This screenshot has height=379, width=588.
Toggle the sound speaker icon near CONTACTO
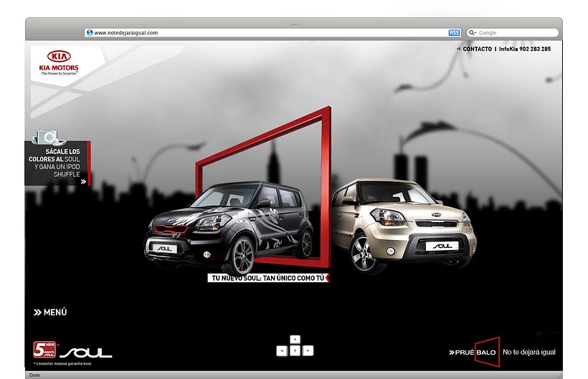[x=459, y=49]
